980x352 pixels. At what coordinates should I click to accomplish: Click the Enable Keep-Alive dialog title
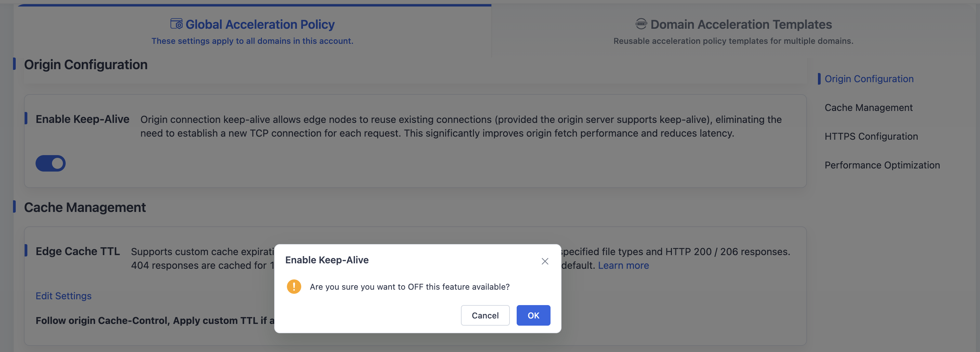327,260
